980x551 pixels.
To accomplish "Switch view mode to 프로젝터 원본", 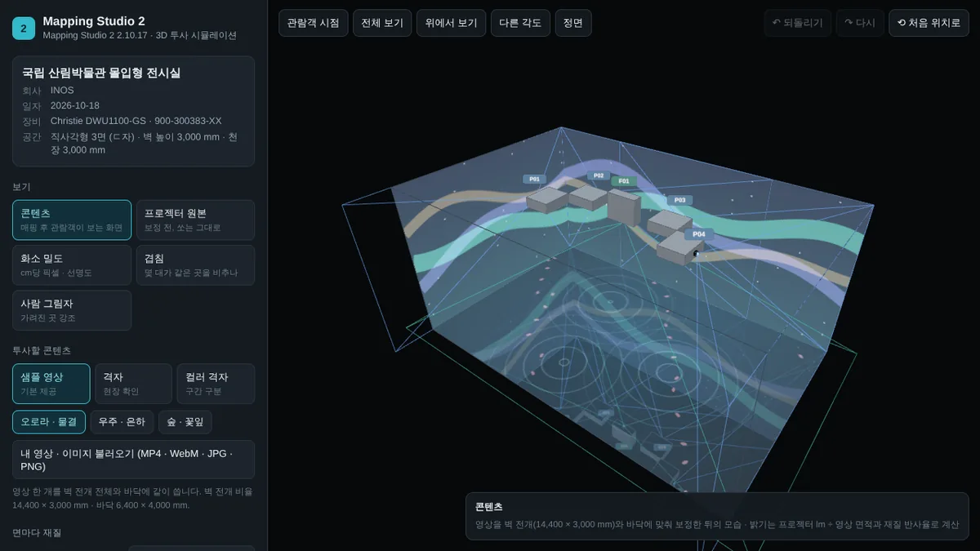I will click(x=195, y=220).
